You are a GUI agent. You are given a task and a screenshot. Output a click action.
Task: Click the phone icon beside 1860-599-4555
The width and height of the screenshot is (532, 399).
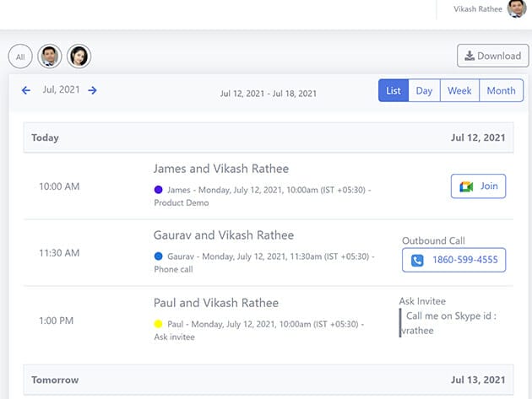(x=417, y=261)
